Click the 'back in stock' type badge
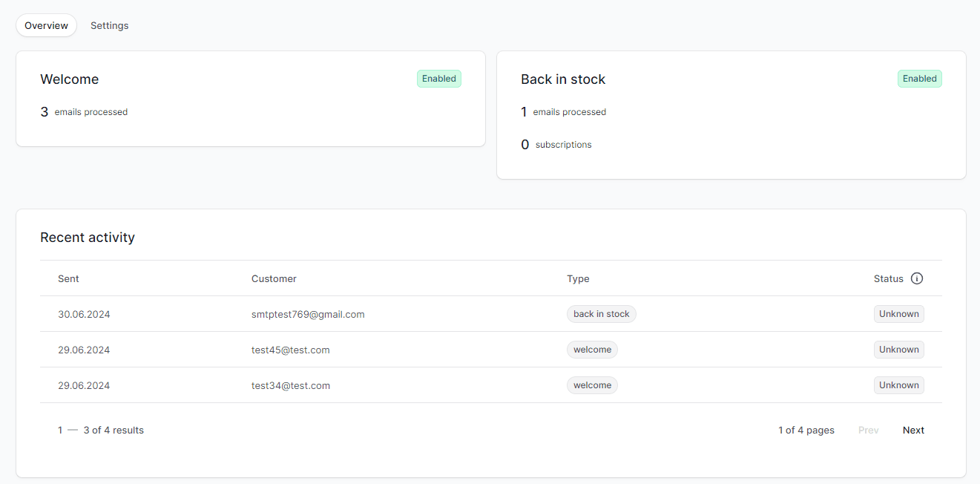The height and width of the screenshot is (484, 980). pos(601,314)
